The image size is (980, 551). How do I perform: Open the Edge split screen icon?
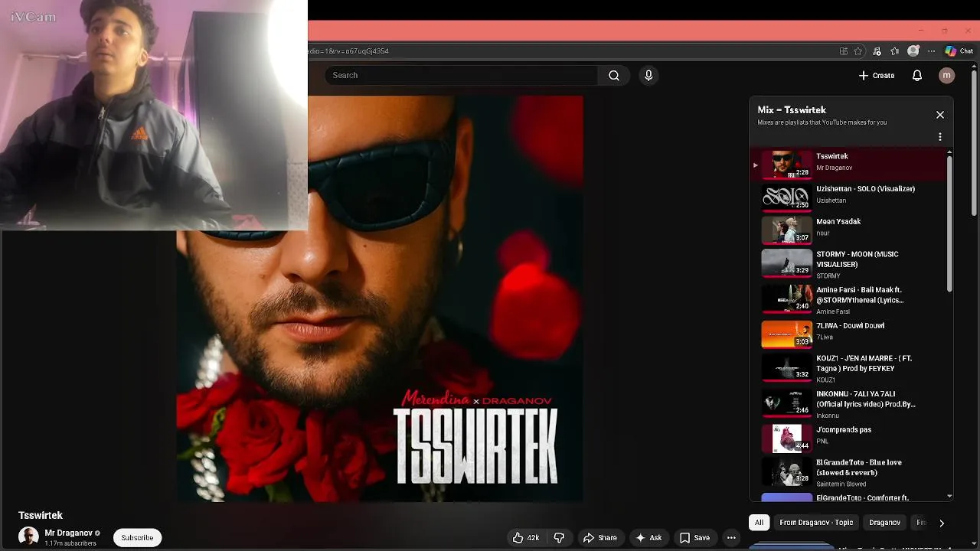click(843, 51)
